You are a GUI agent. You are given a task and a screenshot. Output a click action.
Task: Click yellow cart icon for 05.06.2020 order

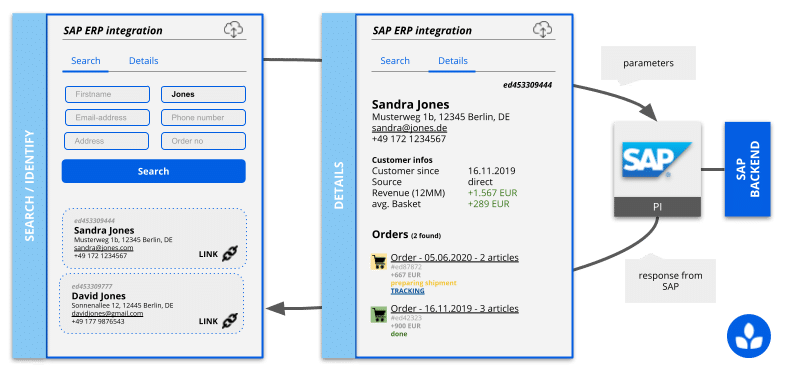[378, 262]
